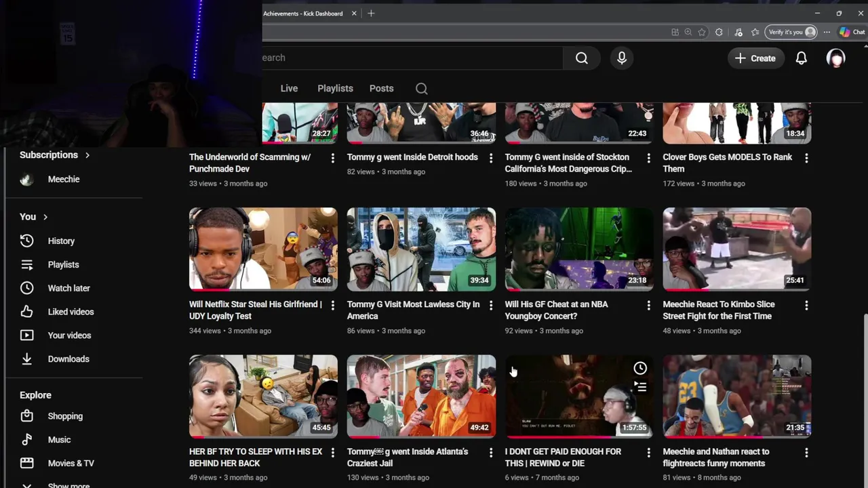Viewport: 868px width, 488px height.
Task: Open Meechie and Nathan react to flightreacts title
Action: point(716,457)
